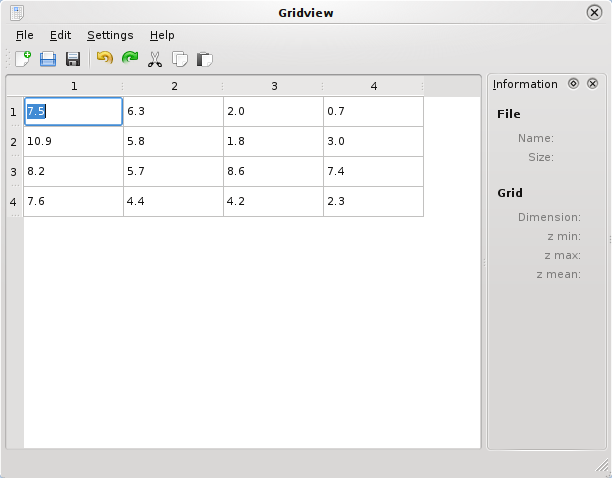This screenshot has width=612, height=478.
Task: Redo using the green arrow icon
Action: (129, 60)
